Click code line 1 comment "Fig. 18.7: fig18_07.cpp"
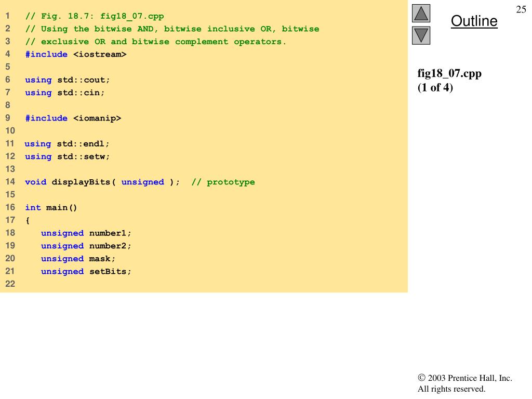Viewport: 532px width, 399px height. [x=95, y=16]
